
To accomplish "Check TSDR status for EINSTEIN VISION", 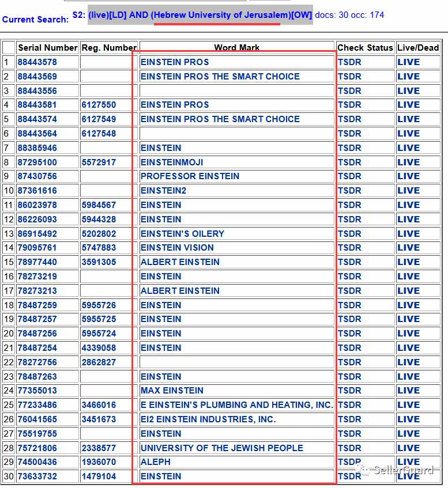I will pyautogui.click(x=349, y=247).
